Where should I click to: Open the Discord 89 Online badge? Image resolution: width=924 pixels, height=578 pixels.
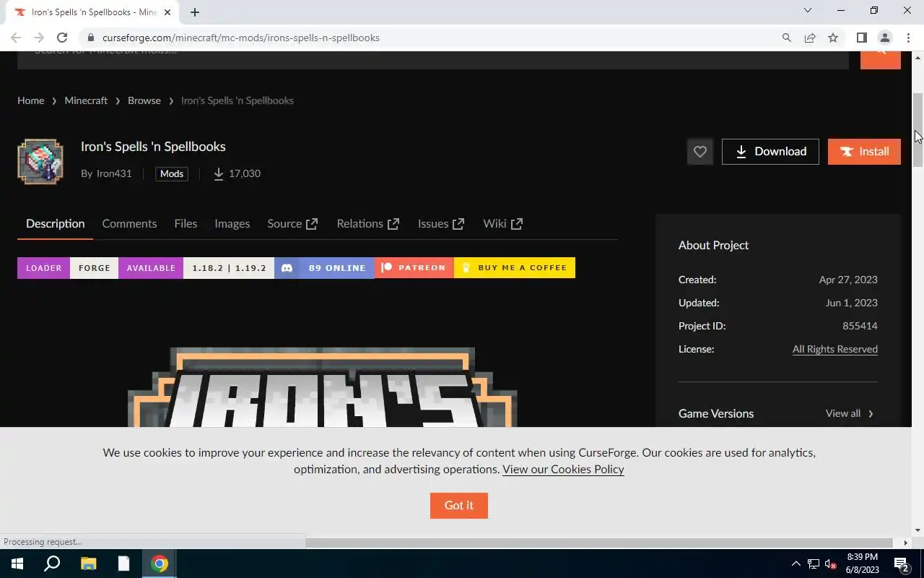click(324, 268)
